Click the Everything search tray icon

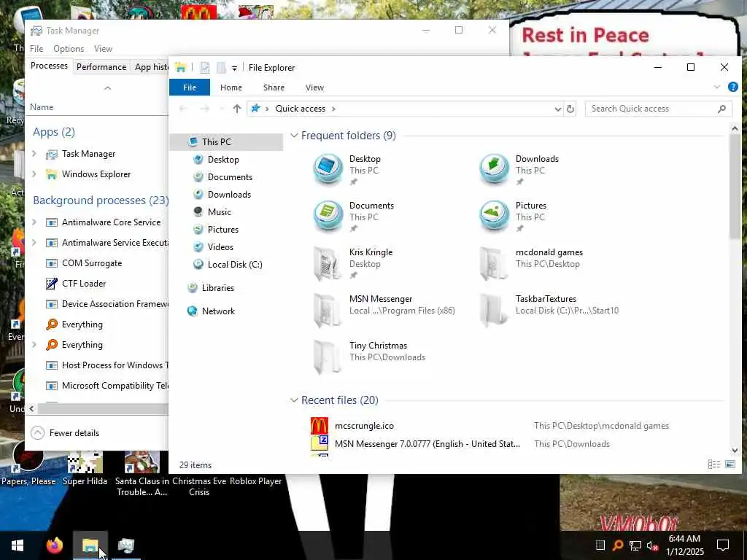tap(618, 545)
